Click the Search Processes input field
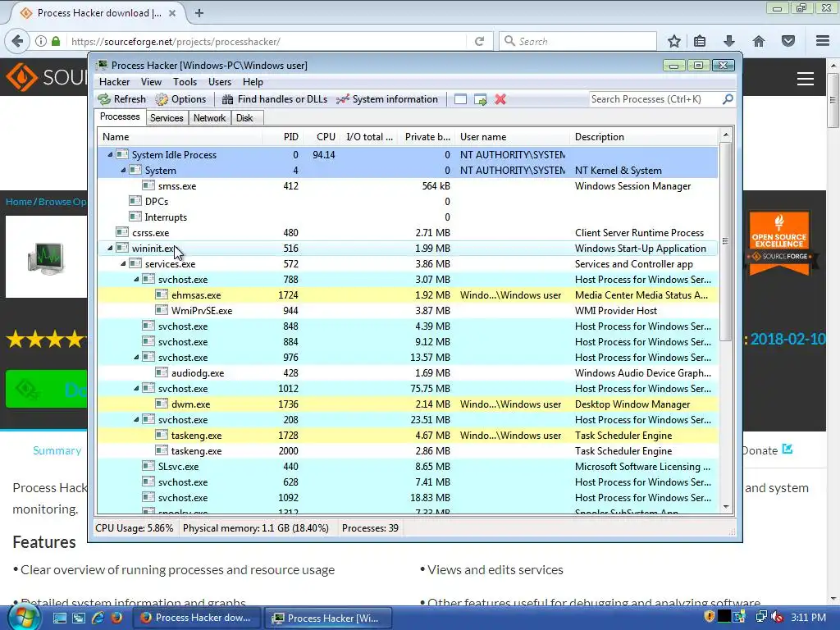 pyautogui.click(x=655, y=99)
